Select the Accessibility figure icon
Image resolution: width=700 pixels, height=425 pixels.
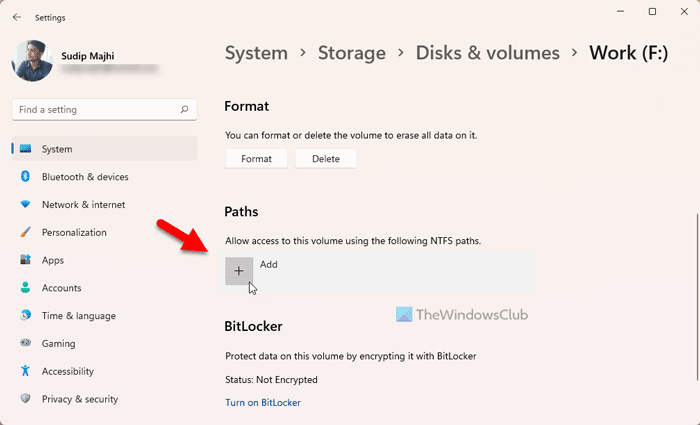[26, 371]
